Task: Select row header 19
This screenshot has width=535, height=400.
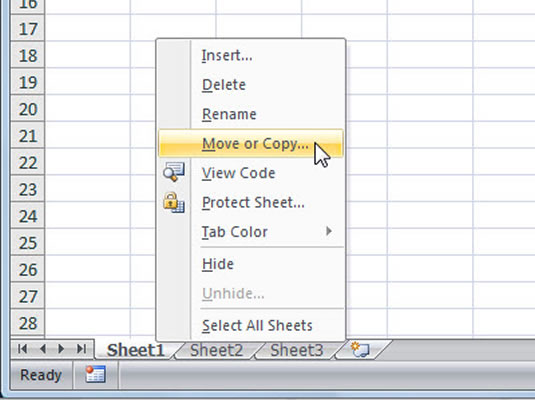Action: (x=28, y=82)
